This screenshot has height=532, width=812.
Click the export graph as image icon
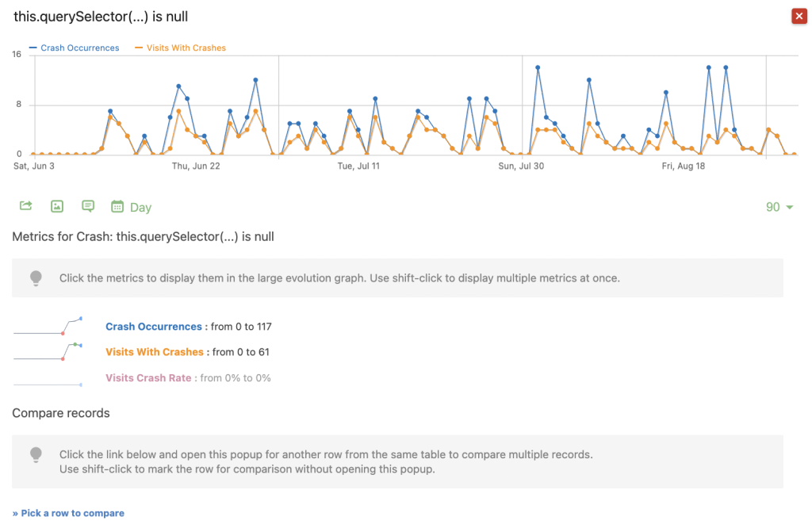57,206
